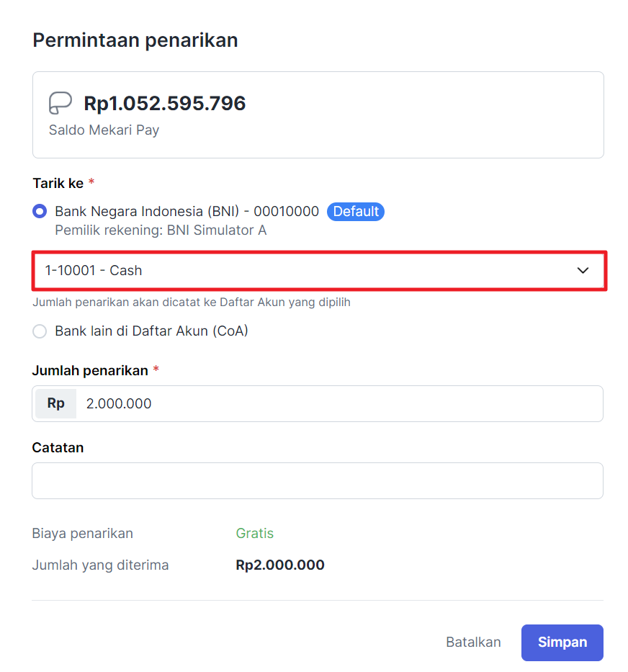Click the Rp2.000.000 received amount
The width and height of the screenshot is (628, 672).
pos(280,565)
